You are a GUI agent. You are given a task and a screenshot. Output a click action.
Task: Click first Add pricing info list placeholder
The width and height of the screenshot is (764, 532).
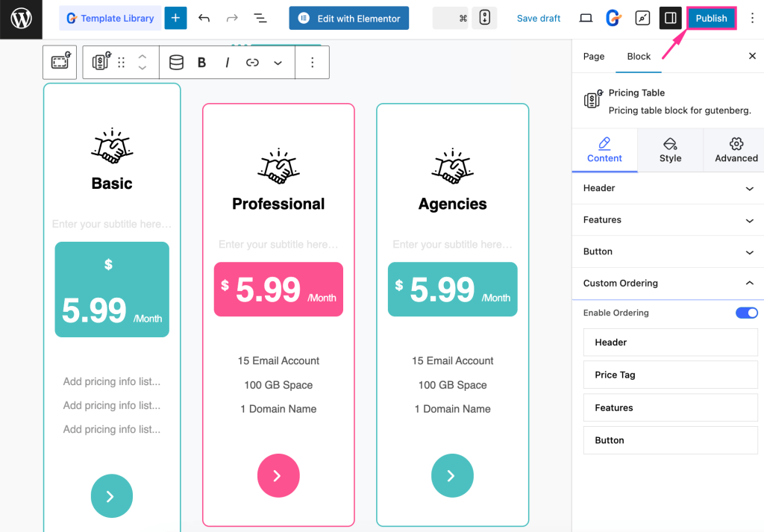pyautogui.click(x=112, y=381)
